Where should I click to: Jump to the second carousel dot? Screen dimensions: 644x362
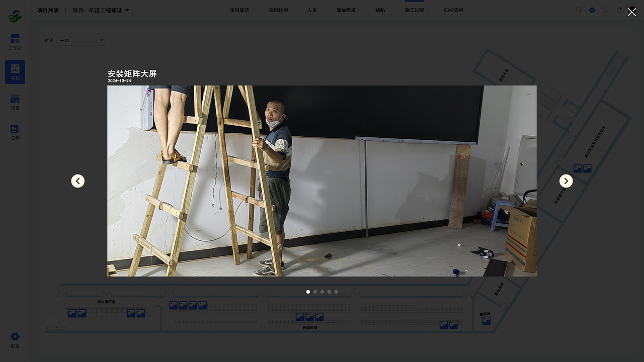[x=315, y=292]
